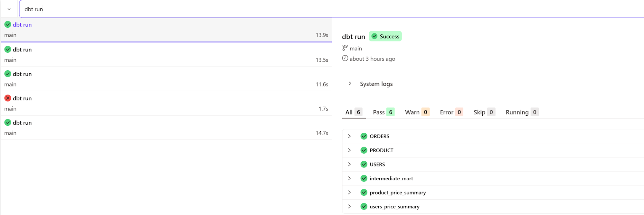The height and width of the screenshot is (215, 644).
Task: Switch to the Skip results tab
Action: 484,112
